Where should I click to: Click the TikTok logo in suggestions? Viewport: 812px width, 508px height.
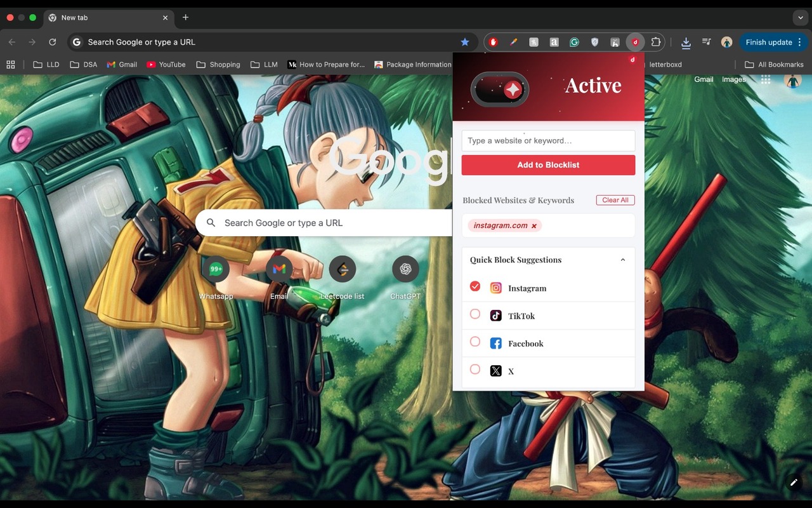click(x=496, y=316)
